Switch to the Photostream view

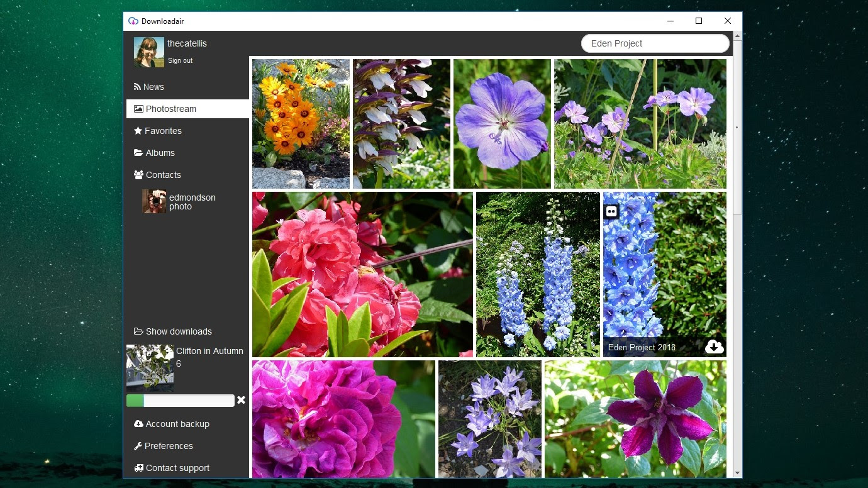click(187, 109)
